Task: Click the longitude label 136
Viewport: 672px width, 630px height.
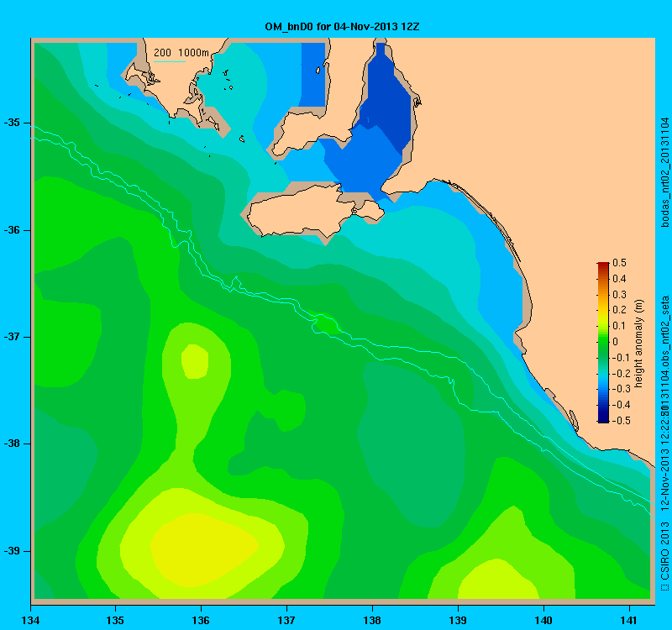Action: tap(201, 621)
